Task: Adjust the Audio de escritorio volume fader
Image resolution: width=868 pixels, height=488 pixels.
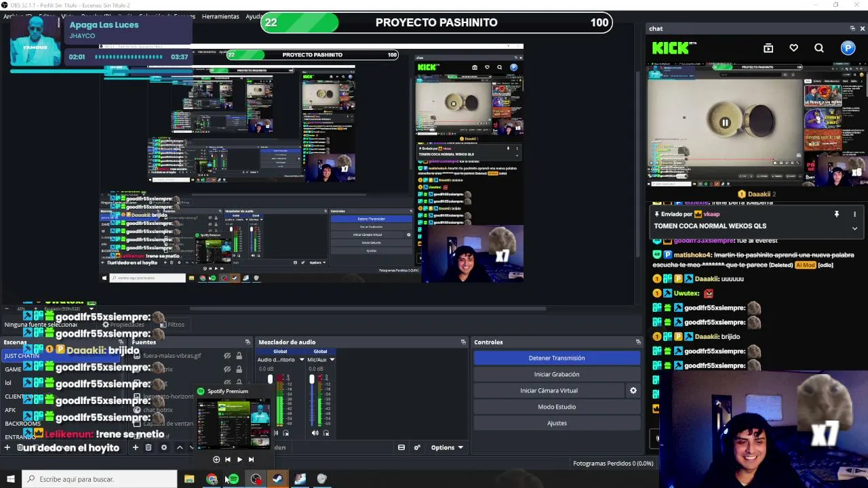Action: click(x=270, y=380)
